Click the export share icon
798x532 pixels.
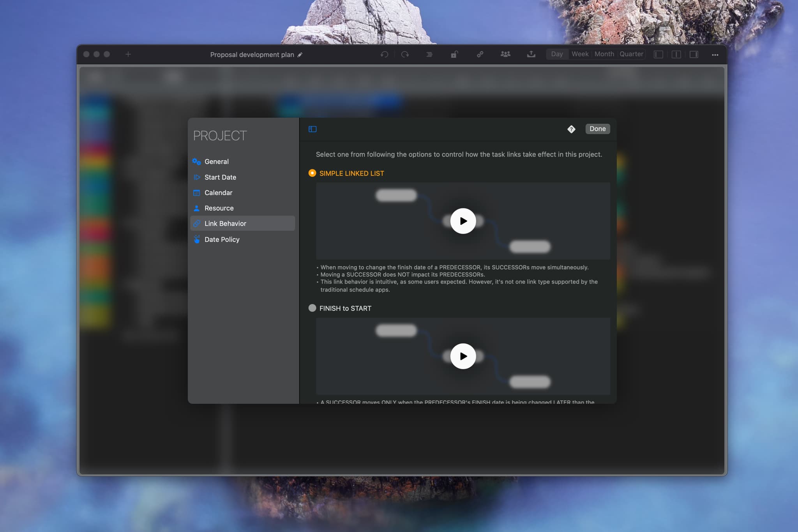531,55
